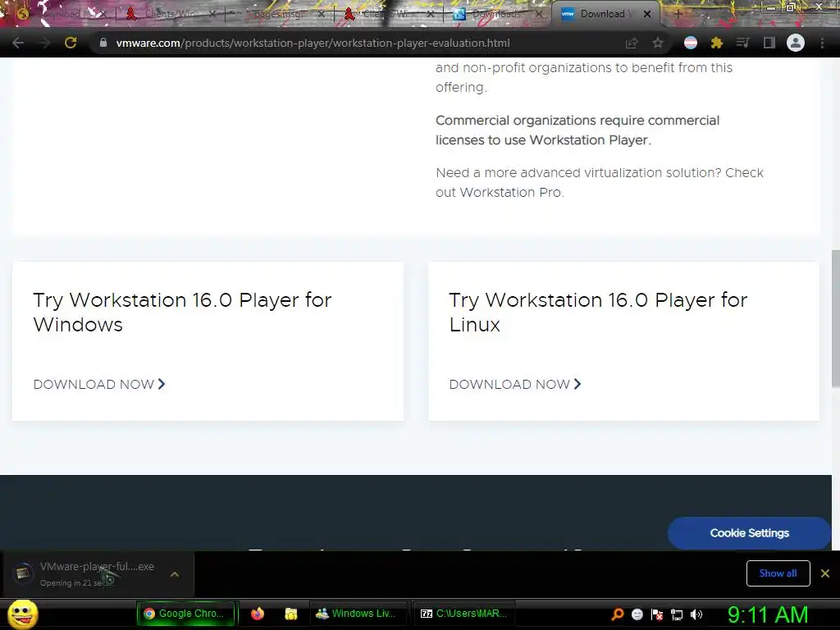Image resolution: width=840 pixels, height=630 pixels.
Task: Switch to 7-Zip C:\Users window
Action: tap(464, 614)
